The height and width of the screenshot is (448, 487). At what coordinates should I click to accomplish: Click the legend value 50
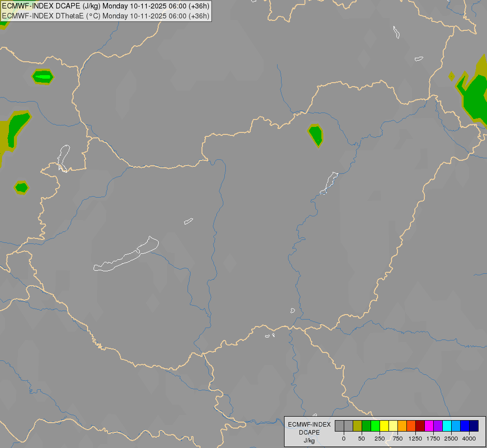click(x=362, y=439)
